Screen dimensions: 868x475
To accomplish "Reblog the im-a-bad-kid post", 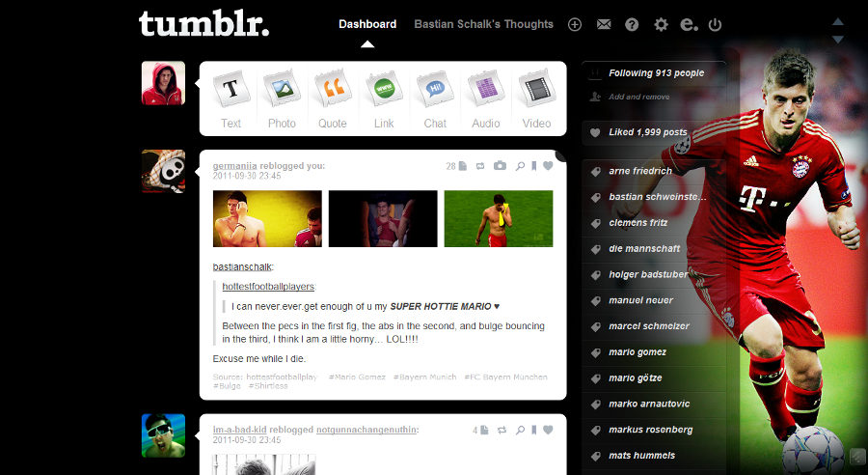I will point(502,430).
